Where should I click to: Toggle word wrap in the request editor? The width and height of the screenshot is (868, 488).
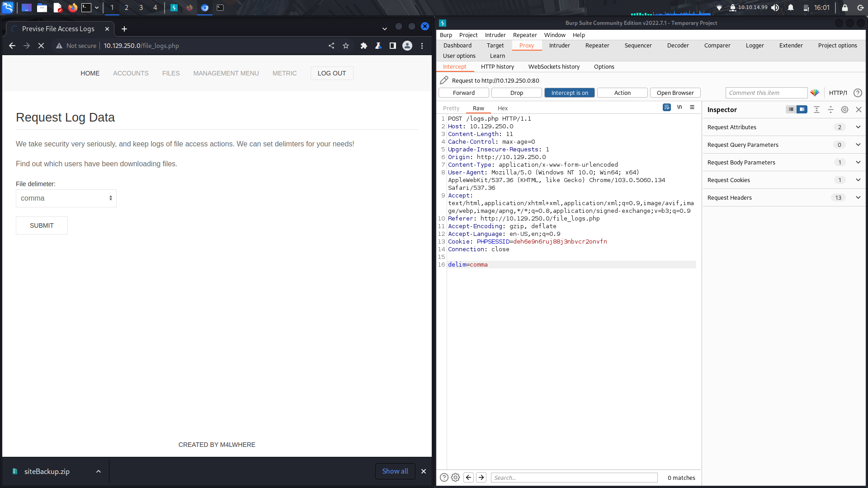click(x=667, y=107)
